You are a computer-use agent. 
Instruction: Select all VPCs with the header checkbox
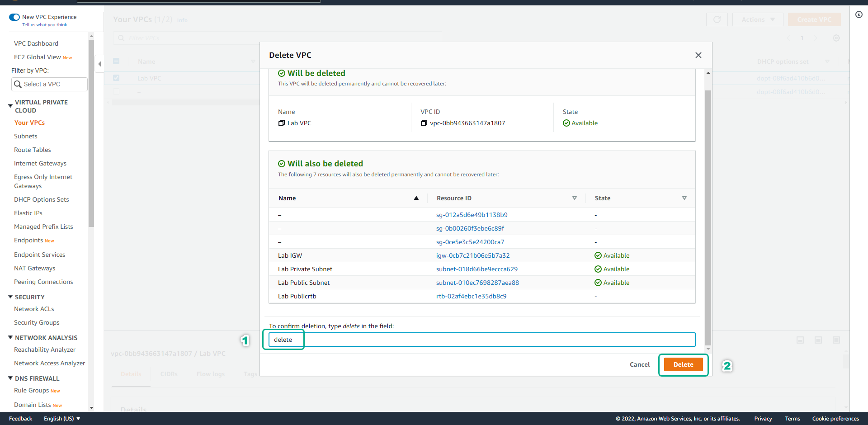point(116,61)
